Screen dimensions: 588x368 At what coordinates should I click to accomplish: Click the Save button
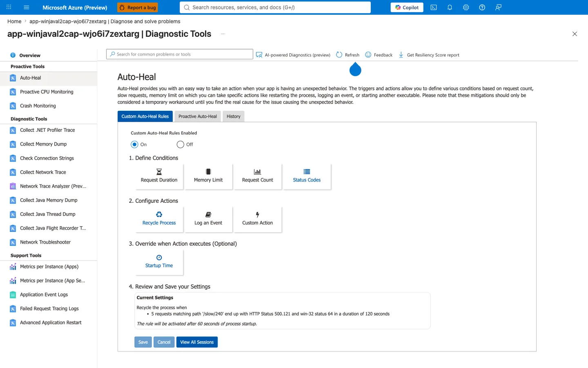point(143,342)
